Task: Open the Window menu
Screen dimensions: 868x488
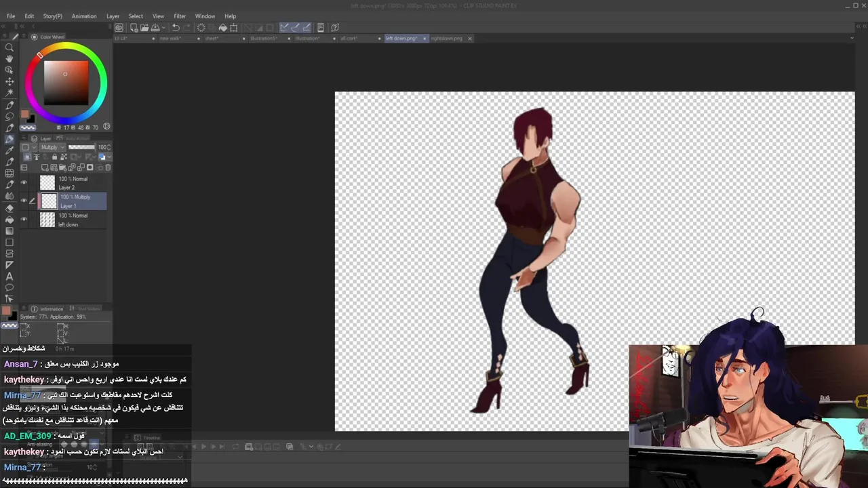Action: click(x=205, y=16)
